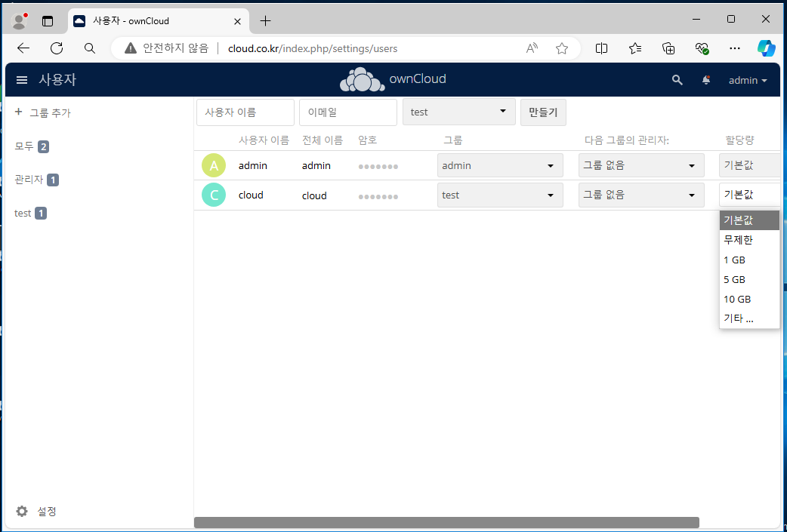This screenshot has width=787, height=532.
Task: Select the 무제한 quota option
Action: click(x=749, y=240)
